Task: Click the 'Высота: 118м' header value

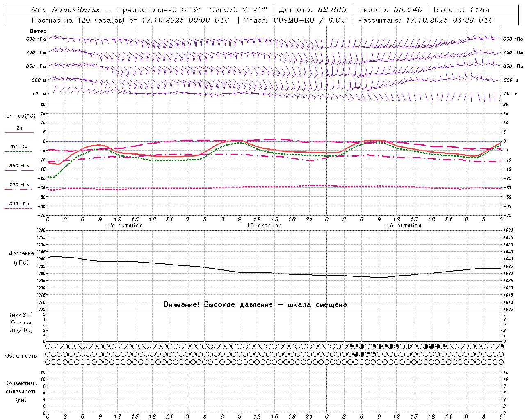Action: pos(461,10)
